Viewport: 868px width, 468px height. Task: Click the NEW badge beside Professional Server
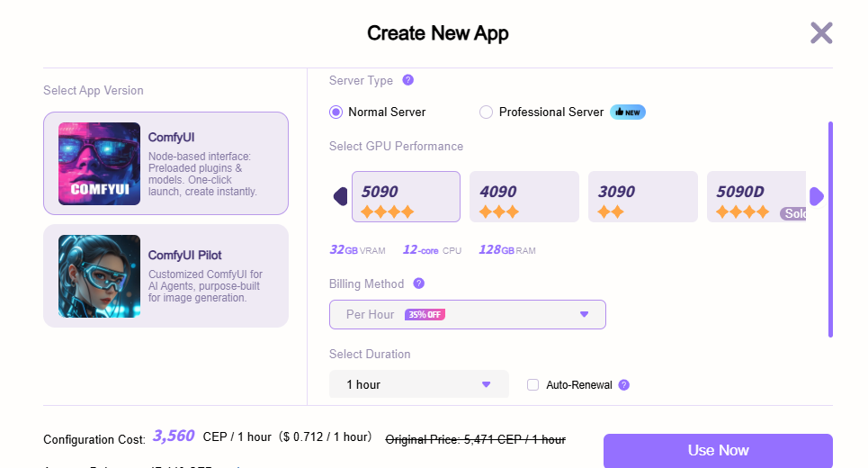[628, 112]
